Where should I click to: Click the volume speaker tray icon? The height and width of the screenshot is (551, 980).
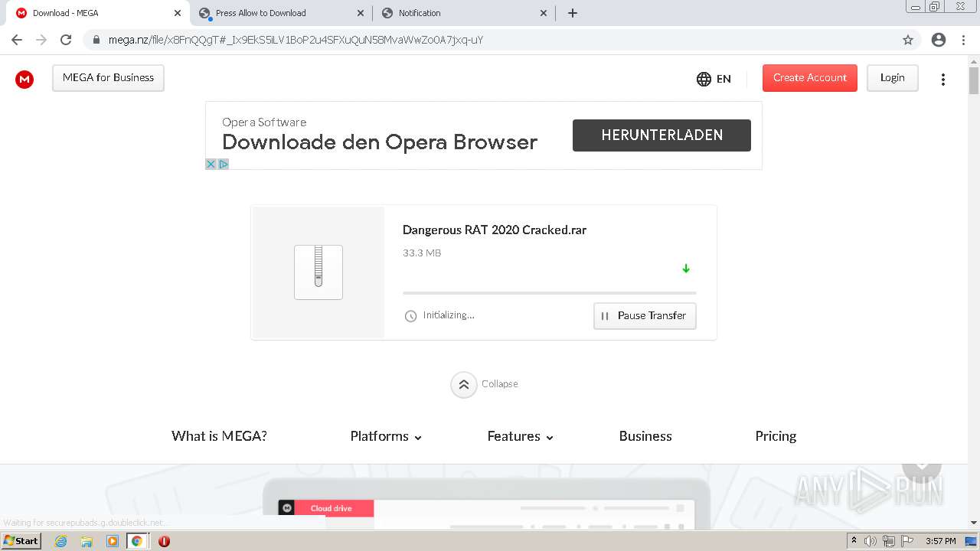pyautogui.click(x=871, y=541)
